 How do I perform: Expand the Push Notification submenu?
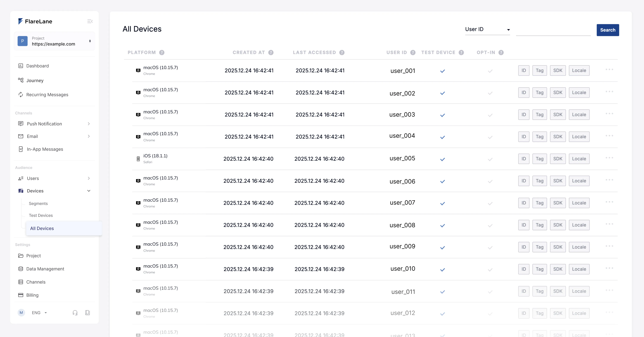pyautogui.click(x=89, y=124)
